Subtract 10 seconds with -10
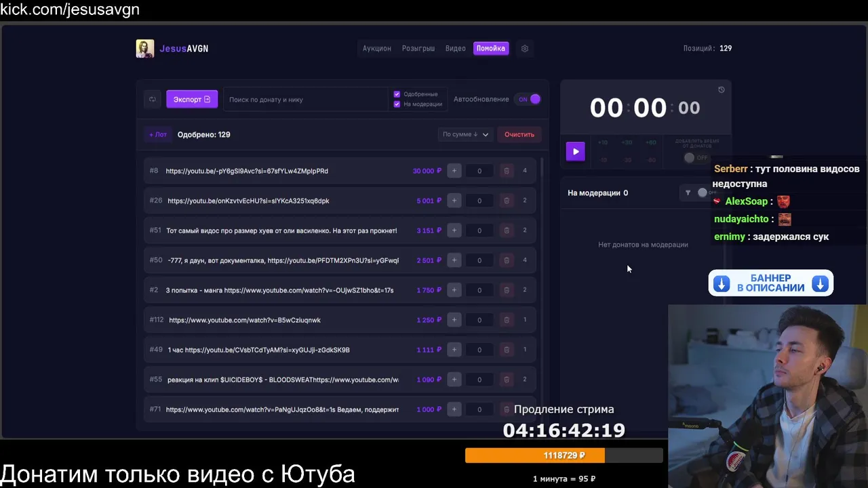The width and height of the screenshot is (868, 488). (x=603, y=160)
